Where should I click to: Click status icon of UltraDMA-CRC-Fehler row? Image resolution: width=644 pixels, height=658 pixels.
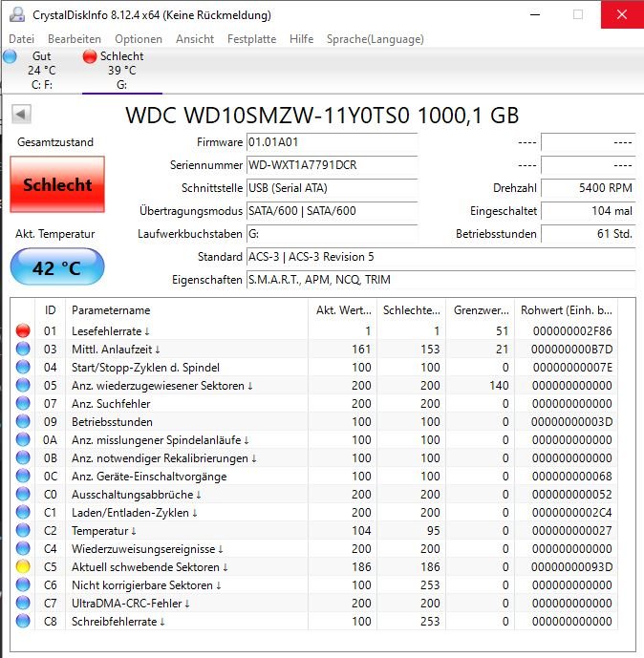click(x=23, y=603)
